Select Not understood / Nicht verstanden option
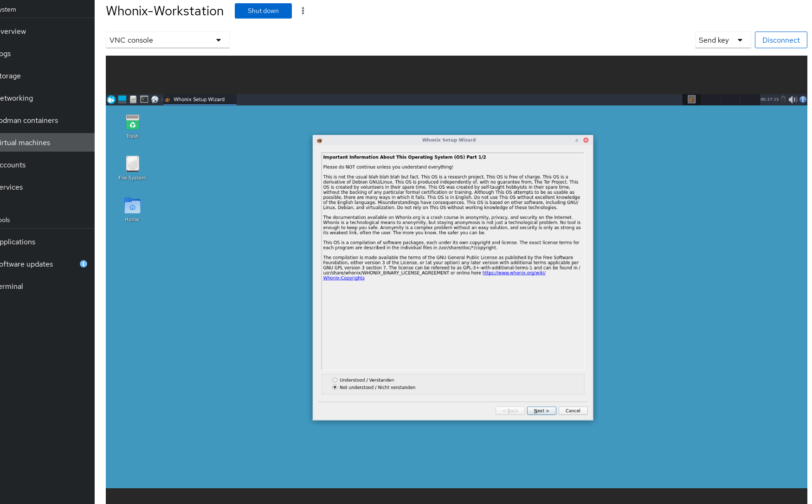 335,387
